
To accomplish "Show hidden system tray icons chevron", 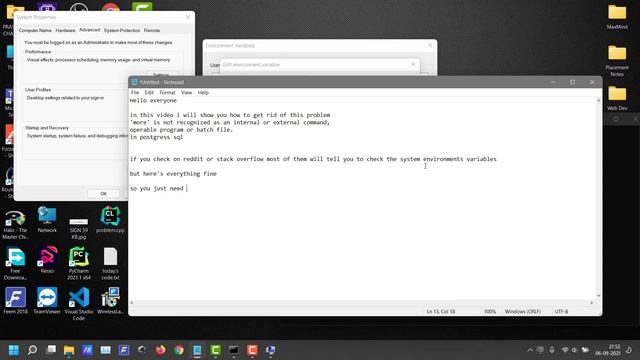I will [x=530, y=350].
